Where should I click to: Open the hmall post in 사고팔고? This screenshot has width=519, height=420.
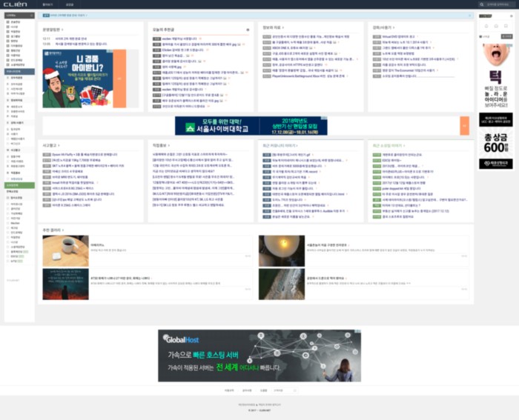(x=73, y=182)
